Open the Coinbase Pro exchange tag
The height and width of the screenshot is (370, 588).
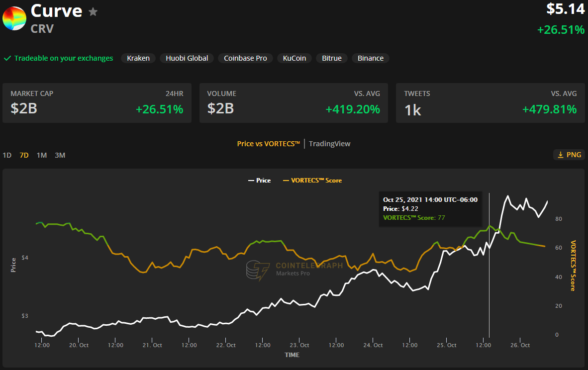click(245, 58)
